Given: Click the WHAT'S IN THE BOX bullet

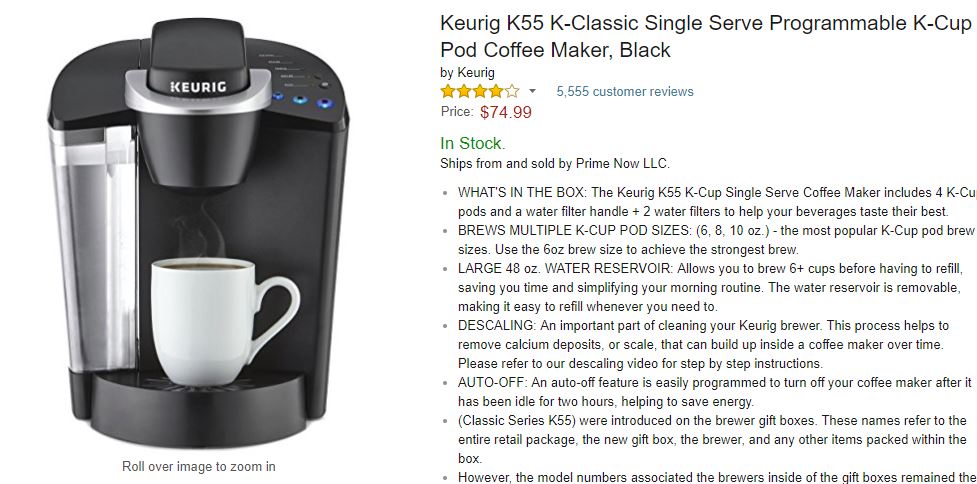Looking at the screenshot, I should coord(717,202).
